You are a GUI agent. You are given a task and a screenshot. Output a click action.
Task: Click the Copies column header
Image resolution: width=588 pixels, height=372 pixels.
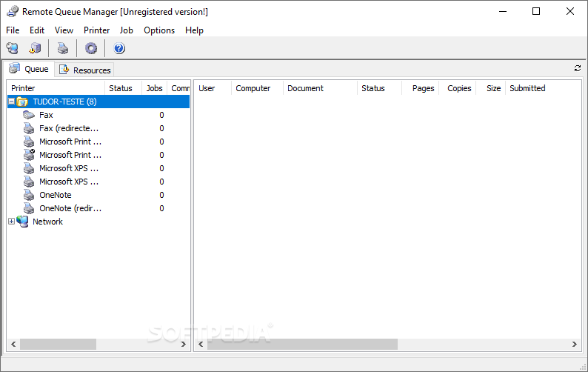coord(457,88)
